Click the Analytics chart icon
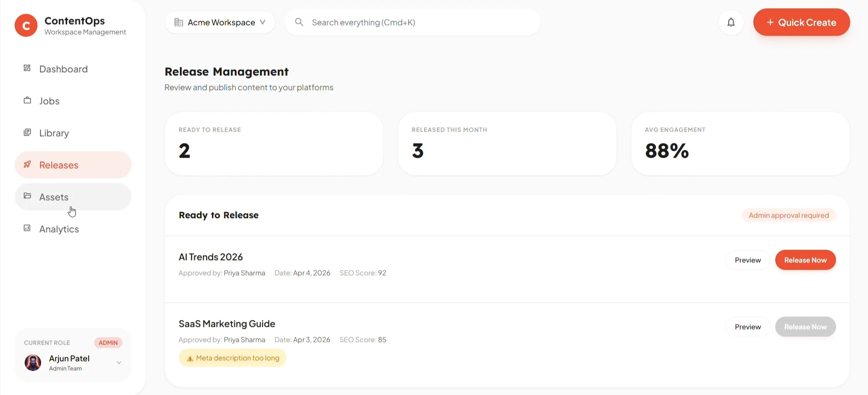This screenshot has height=395, width=868. click(27, 228)
